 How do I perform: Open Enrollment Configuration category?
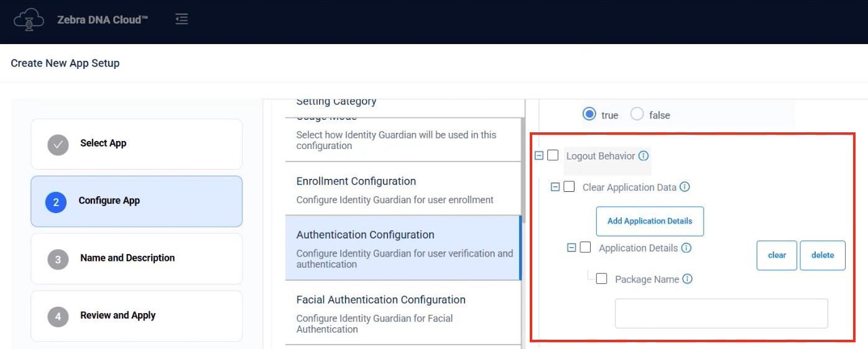pos(403,189)
